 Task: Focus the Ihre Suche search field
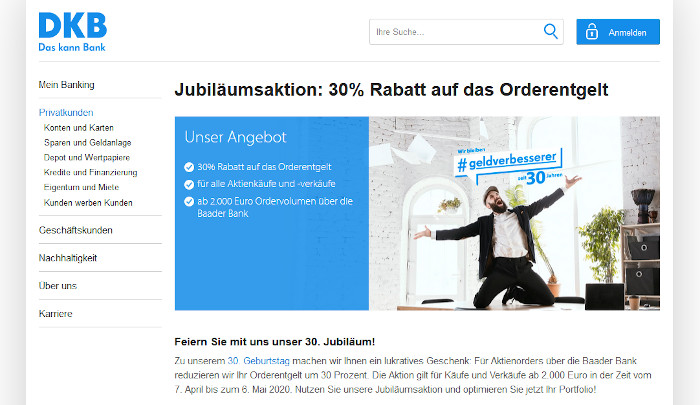tap(466, 32)
